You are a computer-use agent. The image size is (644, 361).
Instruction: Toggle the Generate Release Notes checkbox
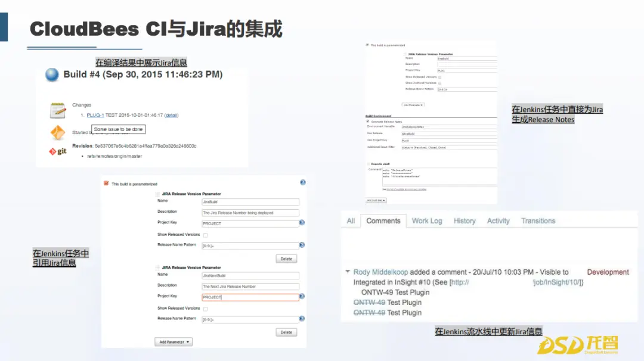click(x=368, y=122)
